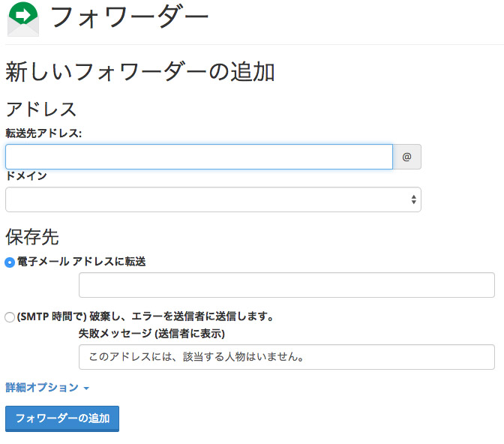Select the 電子メール アドレスに転送 radio button
Screen dimensions: 504x444
10,262
